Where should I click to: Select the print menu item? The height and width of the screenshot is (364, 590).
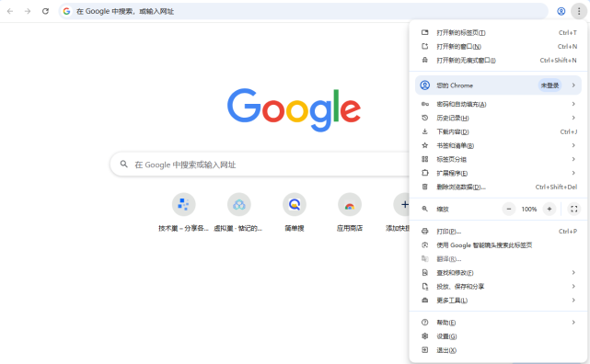pos(498,232)
